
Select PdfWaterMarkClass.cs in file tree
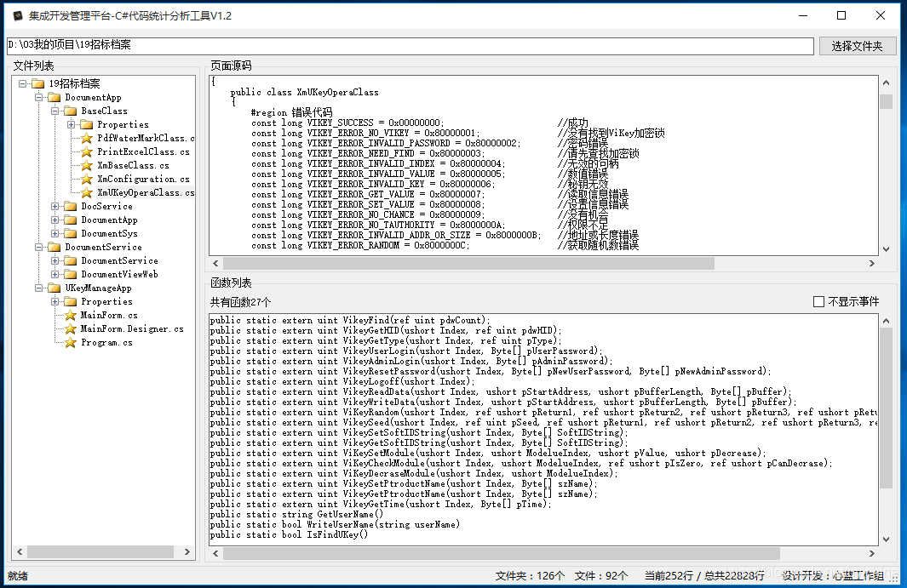145,138
